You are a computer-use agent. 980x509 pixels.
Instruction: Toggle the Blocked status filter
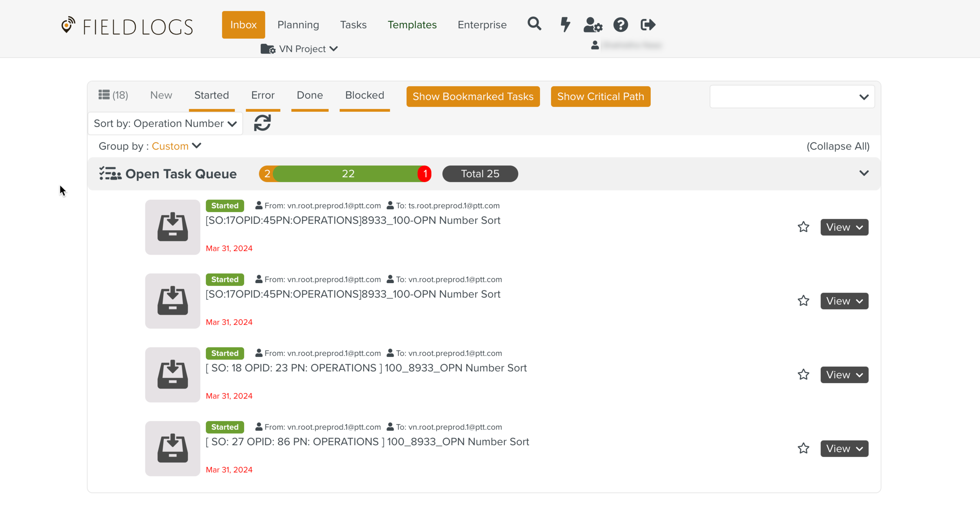coord(364,95)
